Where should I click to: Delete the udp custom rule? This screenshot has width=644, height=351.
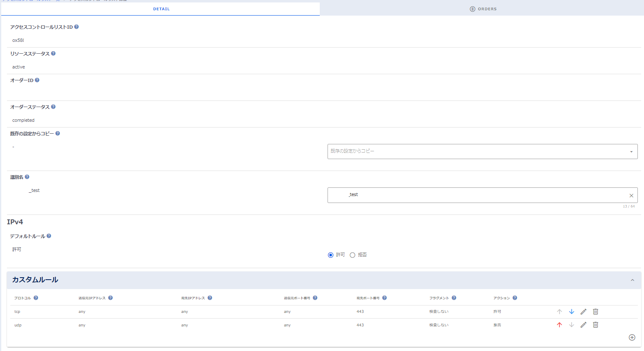coord(596,325)
